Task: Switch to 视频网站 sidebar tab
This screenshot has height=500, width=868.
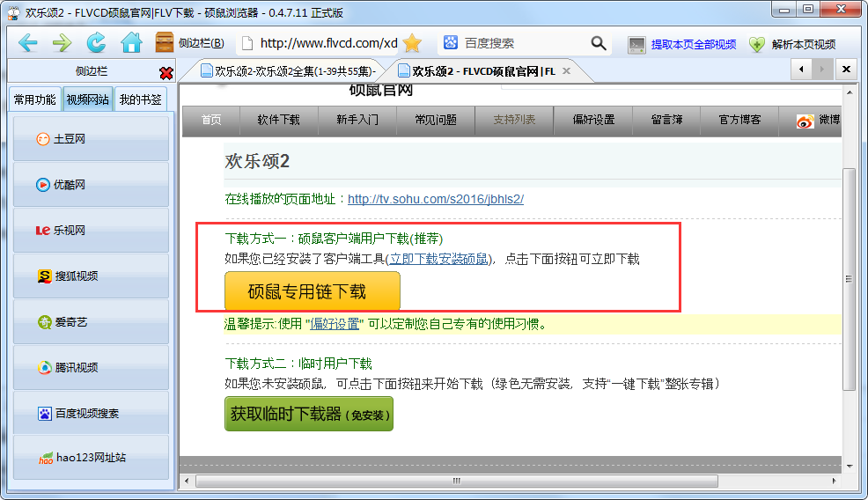Action: tap(87, 99)
